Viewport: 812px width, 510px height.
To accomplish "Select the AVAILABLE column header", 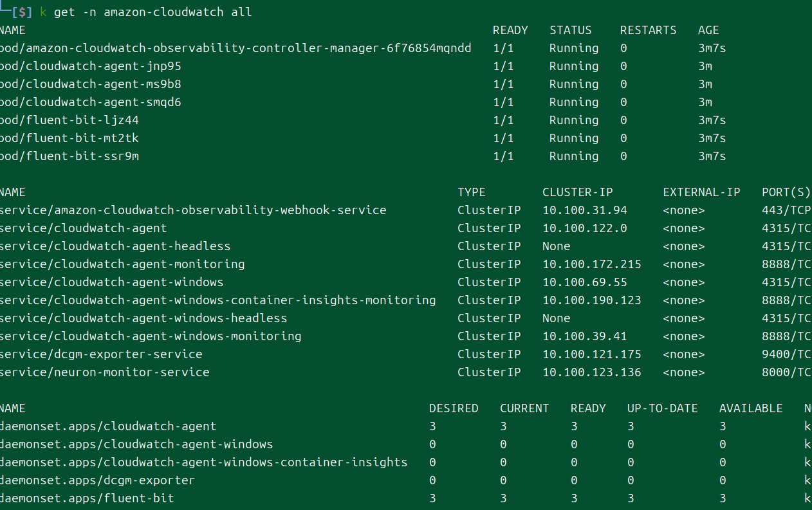I will [751, 408].
